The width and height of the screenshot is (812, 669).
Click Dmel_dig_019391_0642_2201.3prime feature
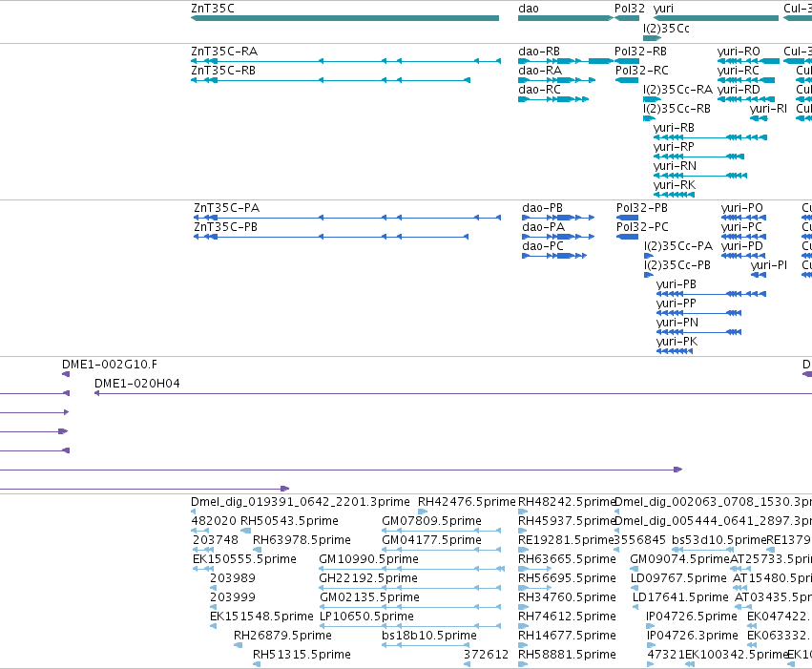coord(194,512)
